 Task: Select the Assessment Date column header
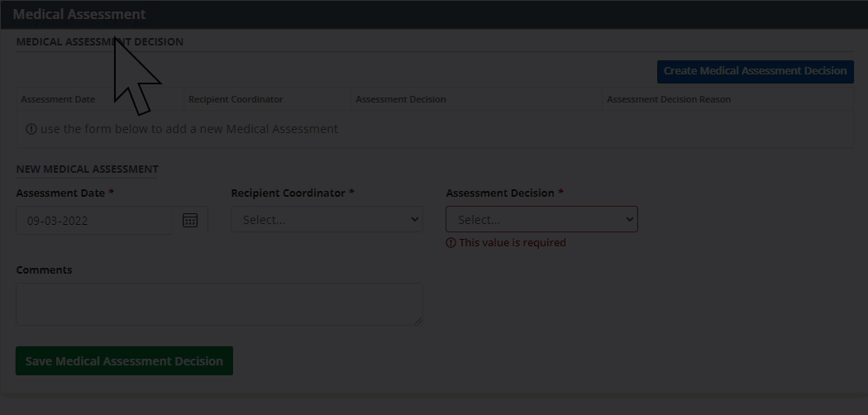point(58,99)
